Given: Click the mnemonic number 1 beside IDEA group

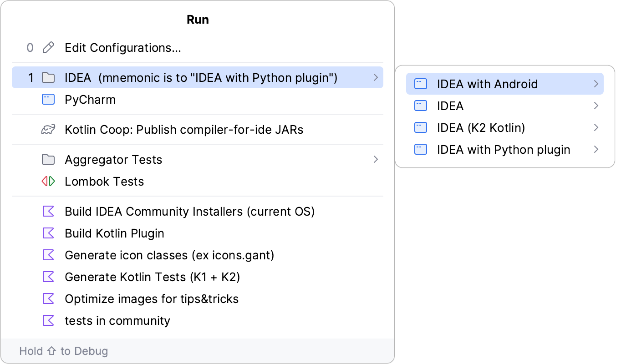Looking at the screenshot, I should (31, 78).
